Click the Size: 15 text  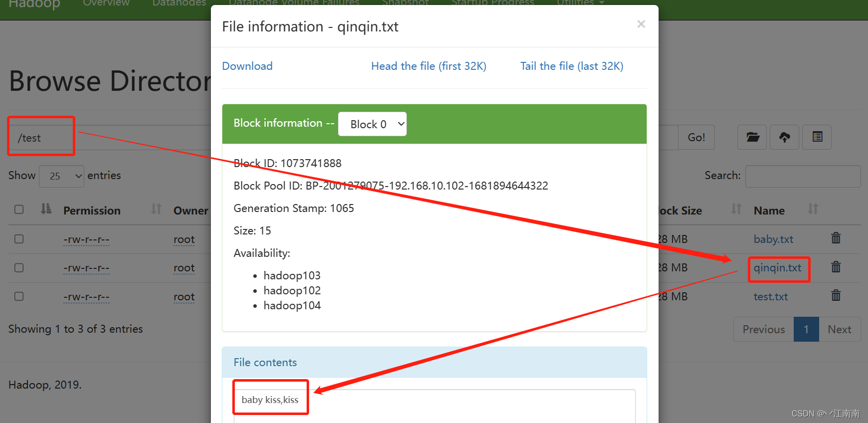pyautogui.click(x=252, y=230)
